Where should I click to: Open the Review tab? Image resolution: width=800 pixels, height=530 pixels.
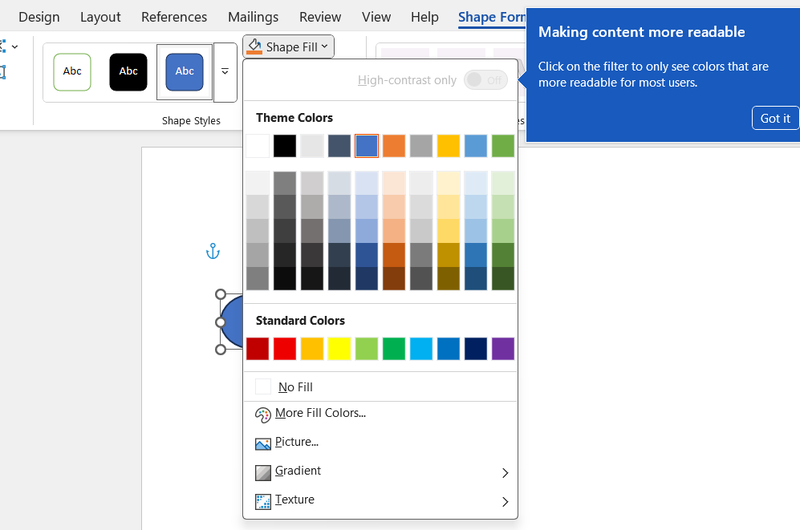[x=320, y=17]
